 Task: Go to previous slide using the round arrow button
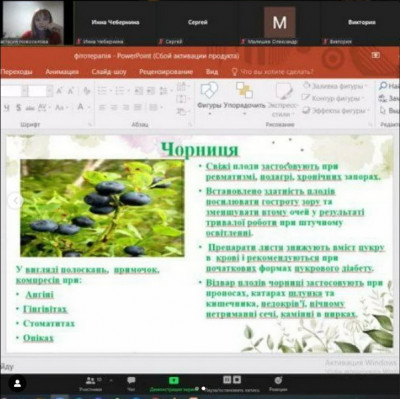pos(15,201)
